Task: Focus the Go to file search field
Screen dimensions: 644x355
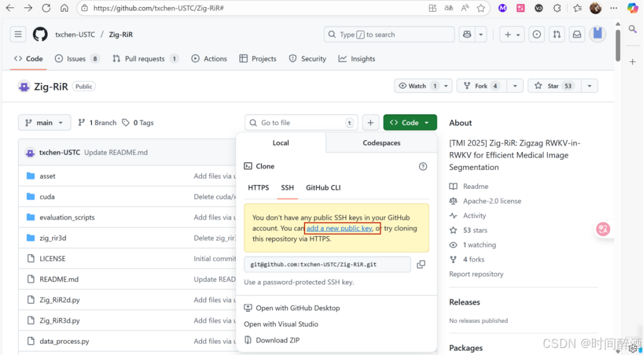Action: [302, 122]
